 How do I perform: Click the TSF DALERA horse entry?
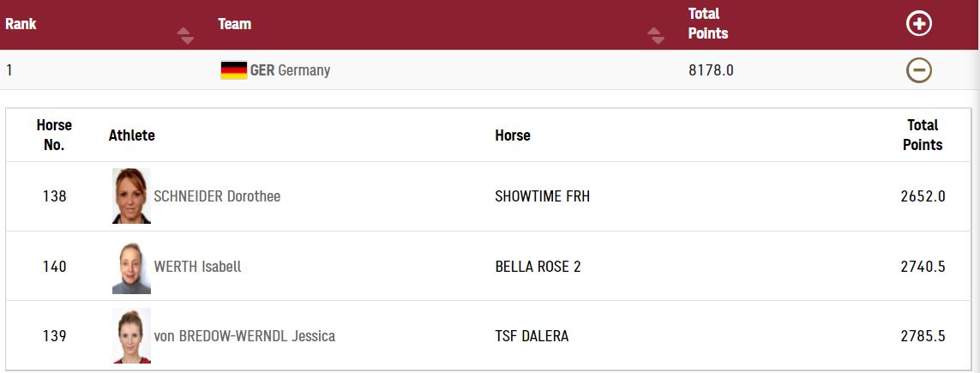[x=532, y=336]
